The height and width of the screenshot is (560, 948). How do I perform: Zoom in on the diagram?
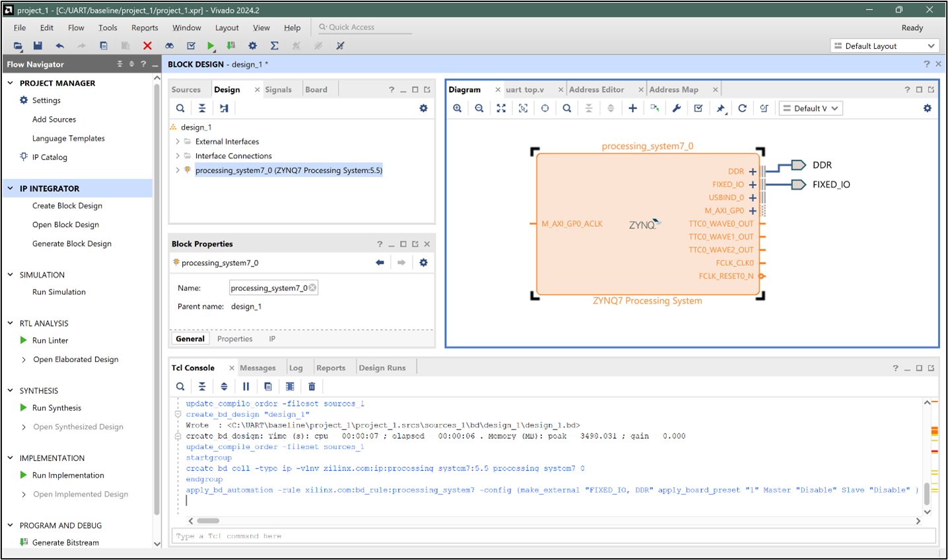point(457,108)
